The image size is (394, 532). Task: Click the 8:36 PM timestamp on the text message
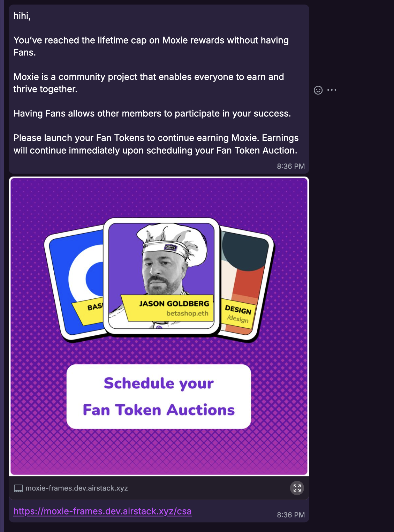[x=290, y=166]
